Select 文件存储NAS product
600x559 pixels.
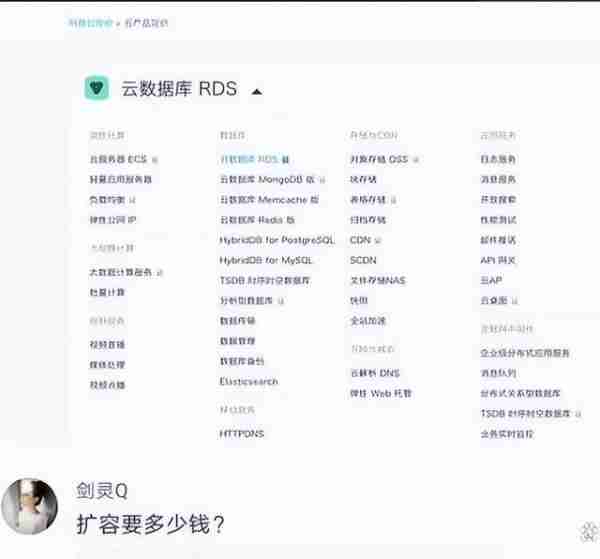pyautogui.click(x=378, y=281)
